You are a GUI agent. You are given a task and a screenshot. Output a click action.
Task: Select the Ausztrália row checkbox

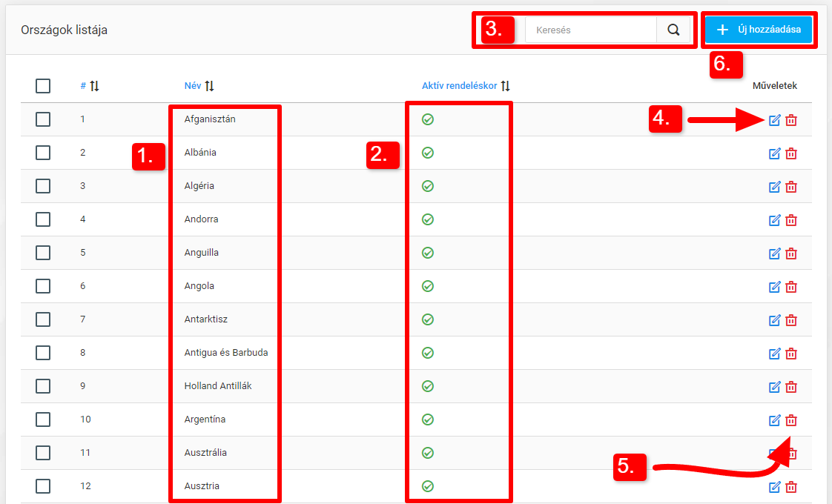[x=43, y=453]
